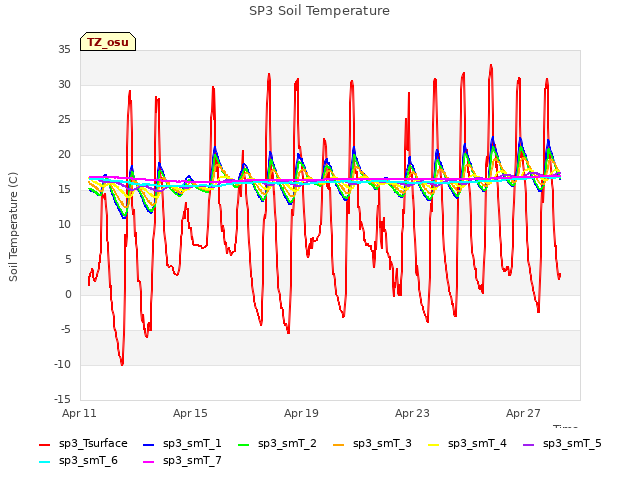Toggle the sp3_smT_2 legend entry
This screenshot has width=640, height=480.
tap(277, 444)
